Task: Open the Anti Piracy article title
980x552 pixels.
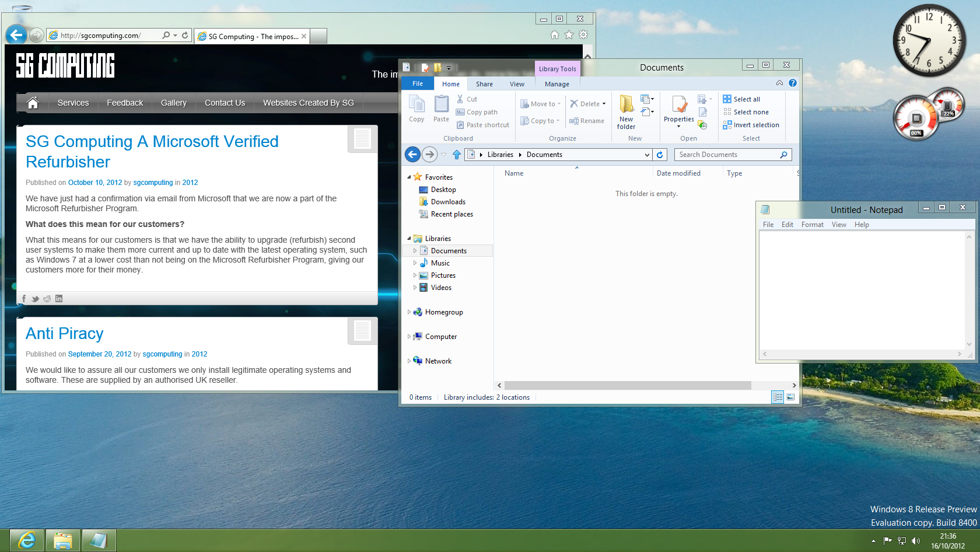Action: point(65,333)
